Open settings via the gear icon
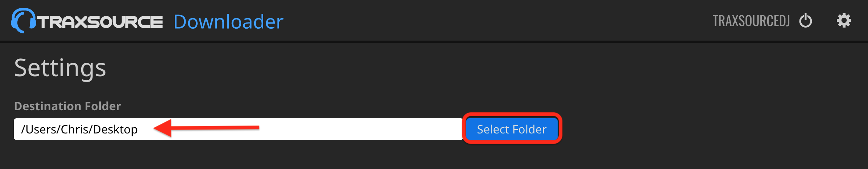Image resolution: width=868 pixels, height=169 pixels. [x=844, y=21]
